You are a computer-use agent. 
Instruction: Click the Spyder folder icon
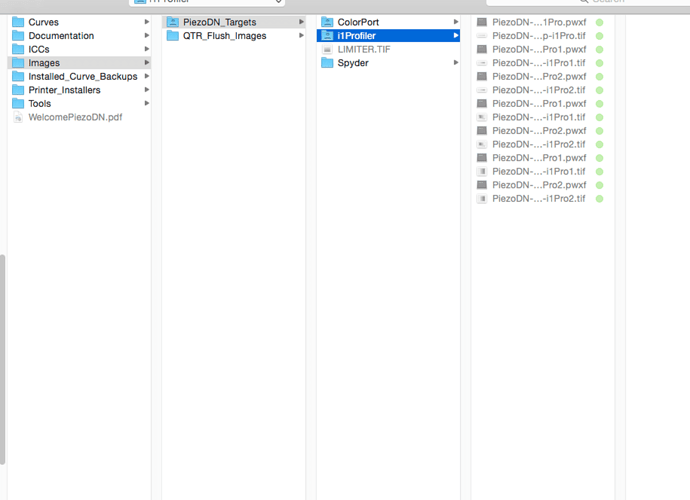[327, 63]
